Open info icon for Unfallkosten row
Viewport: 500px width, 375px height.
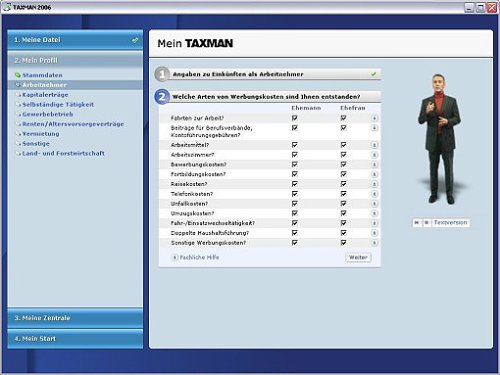[374, 204]
